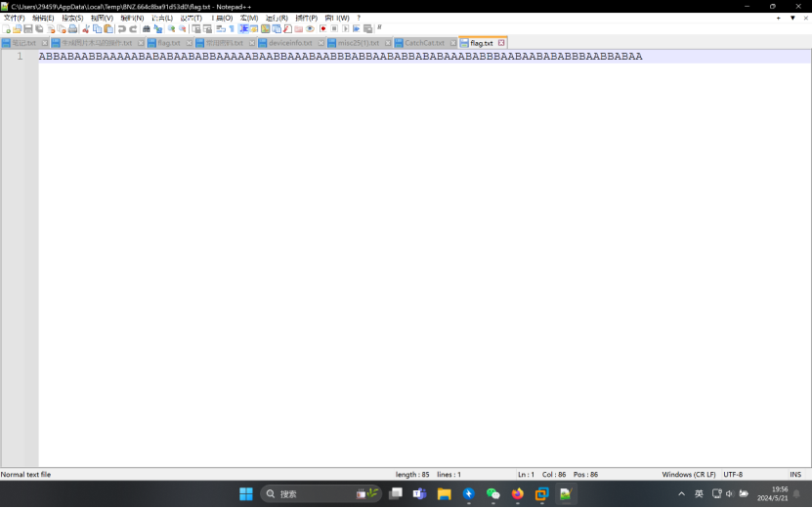The height and width of the screenshot is (508, 812).
Task: Open Firefox from the taskbar
Action: (517, 494)
